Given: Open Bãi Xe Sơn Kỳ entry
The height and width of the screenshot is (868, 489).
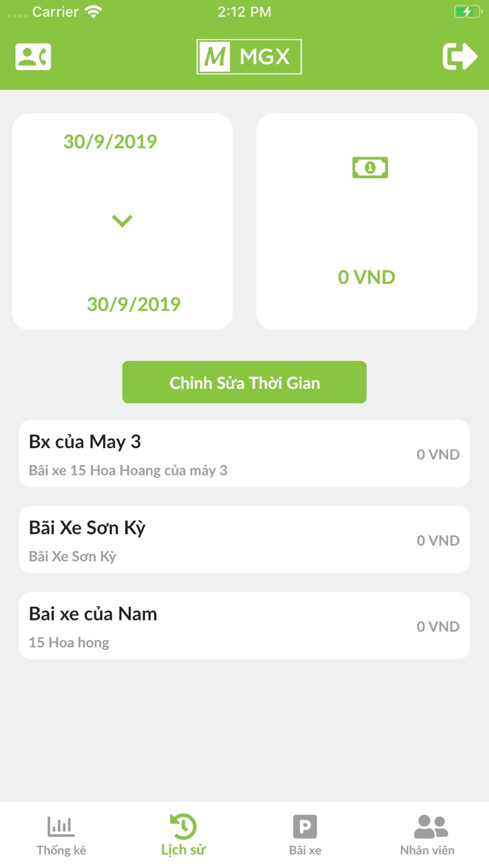Looking at the screenshot, I should point(244,540).
